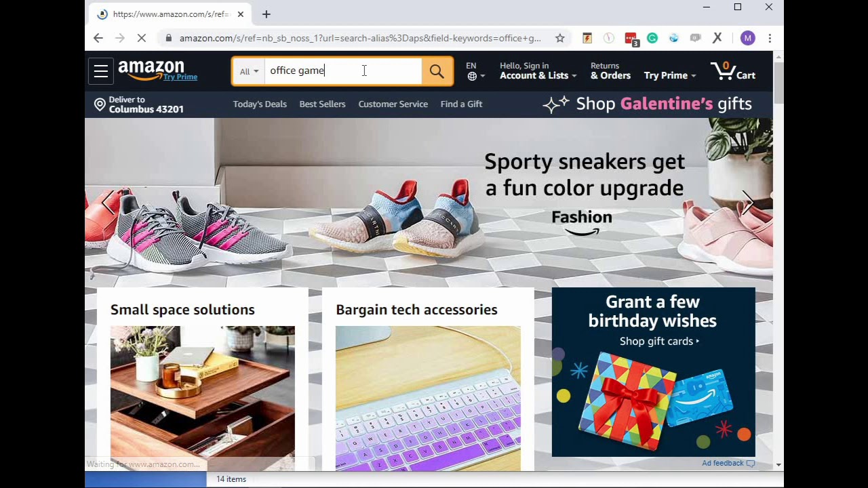This screenshot has height=488, width=868.
Task: Click the office game search field
Action: point(343,71)
